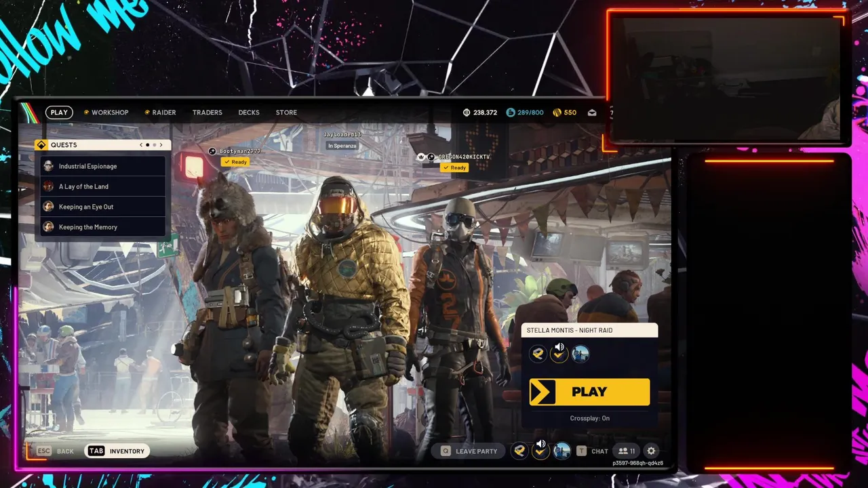The width and height of the screenshot is (868, 488).
Task: Click the webcam overlay frame
Action: coord(726,77)
